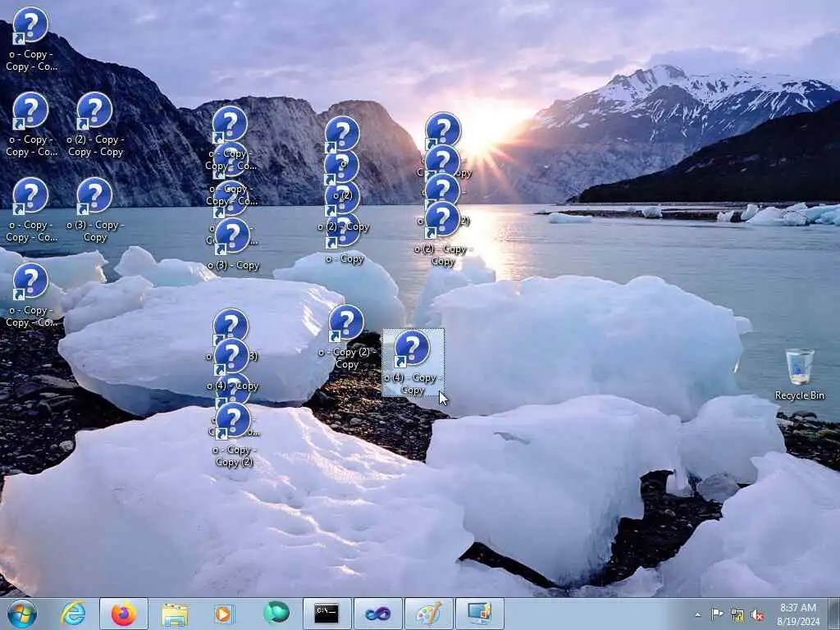Launch Internet Explorer from the taskbar
This screenshot has height=630, width=840.
click(x=73, y=614)
